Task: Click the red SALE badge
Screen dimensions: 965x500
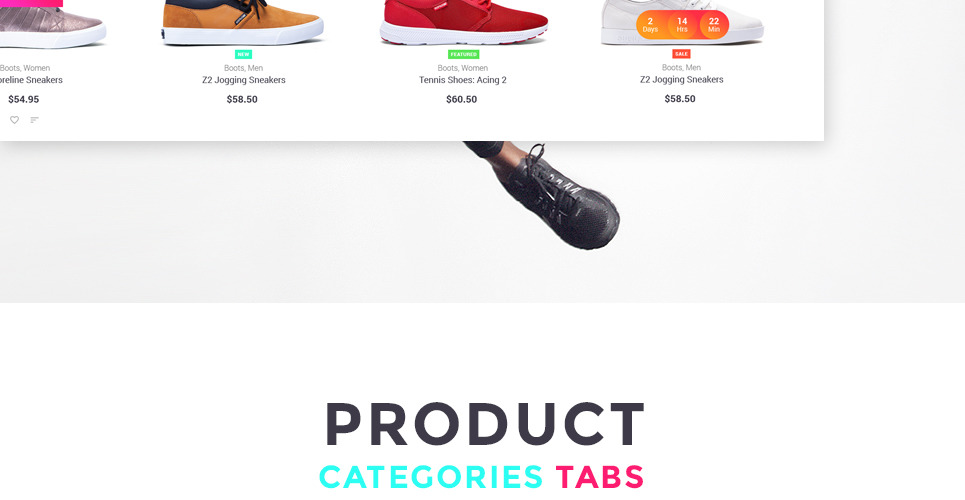Action: 681,54
